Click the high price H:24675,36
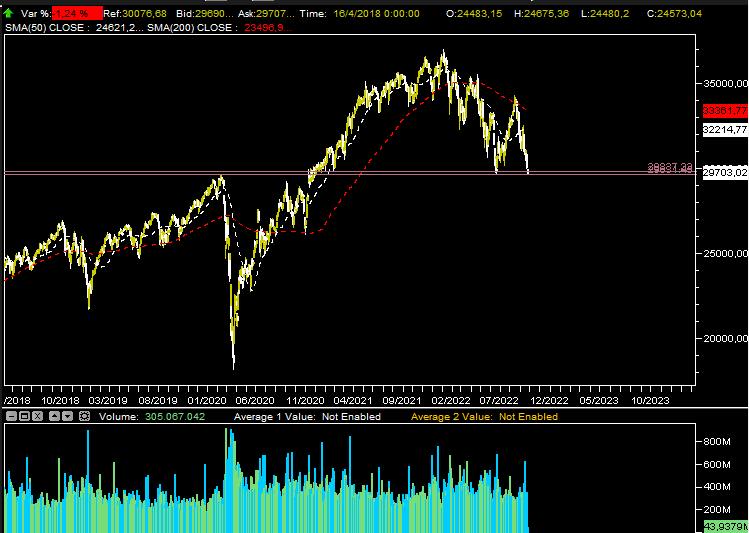The width and height of the screenshot is (749, 533). (541, 14)
